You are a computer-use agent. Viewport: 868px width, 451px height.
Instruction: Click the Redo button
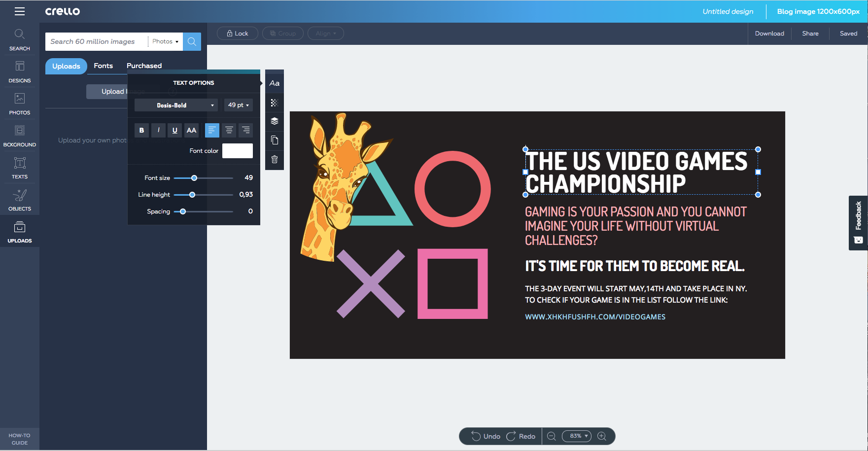coord(521,436)
